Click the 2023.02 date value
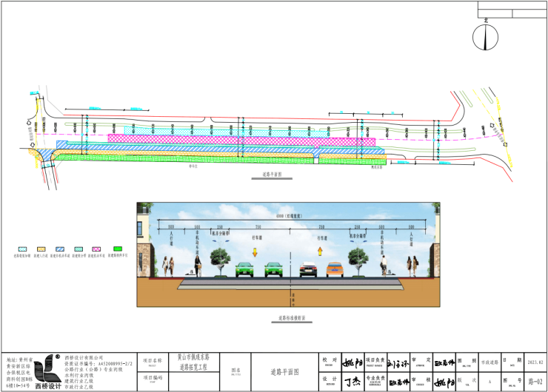Image resolution: width=548 pixels, height=392 pixels. click(535, 362)
